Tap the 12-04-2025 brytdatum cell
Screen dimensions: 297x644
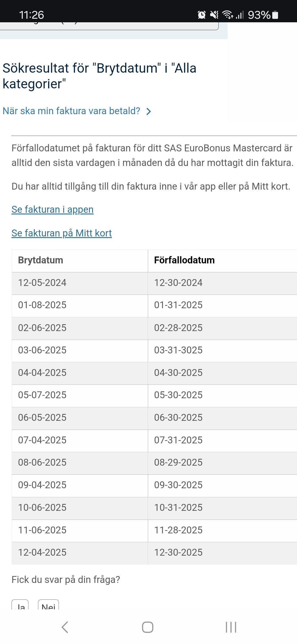pyautogui.click(x=42, y=552)
